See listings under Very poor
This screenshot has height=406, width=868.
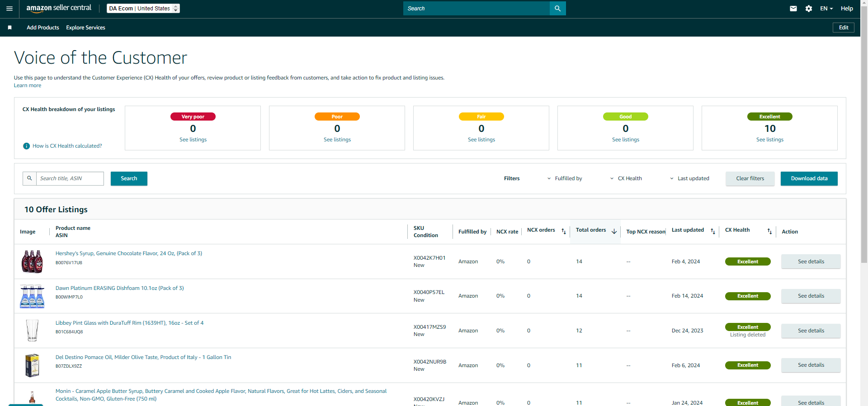pos(193,140)
